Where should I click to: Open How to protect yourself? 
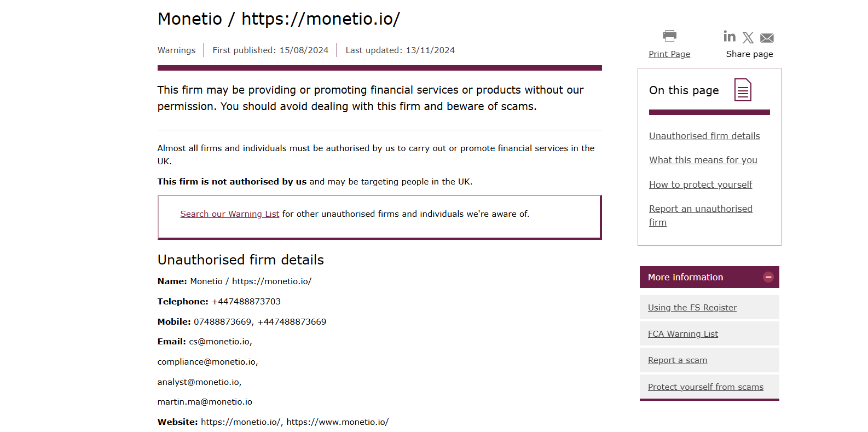point(701,185)
